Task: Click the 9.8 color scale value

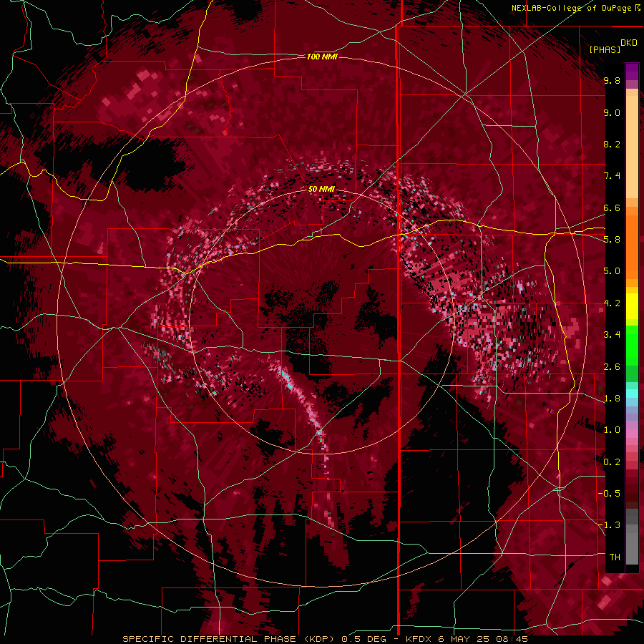Action: [x=612, y=80]
